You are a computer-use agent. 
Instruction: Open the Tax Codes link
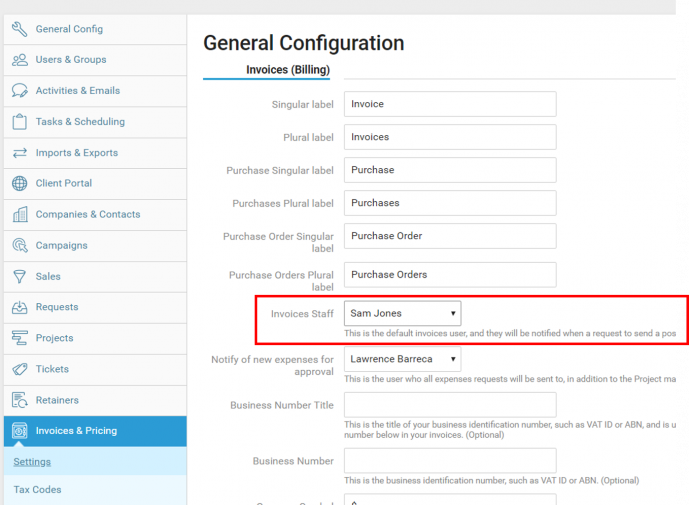pos(37,490)
